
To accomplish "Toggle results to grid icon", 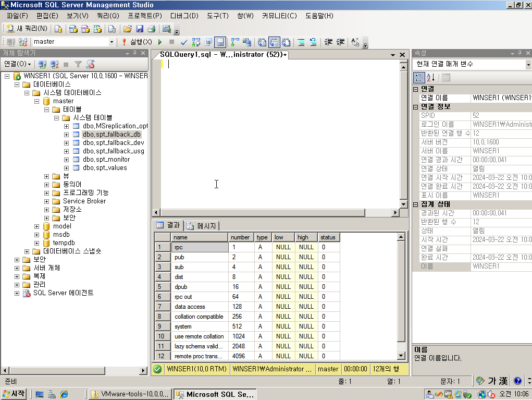I will click(x=274, y=42).
